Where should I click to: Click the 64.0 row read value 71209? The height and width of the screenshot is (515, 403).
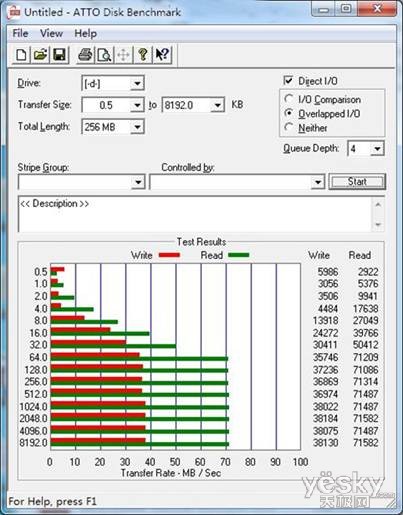[x=366, y=357]
